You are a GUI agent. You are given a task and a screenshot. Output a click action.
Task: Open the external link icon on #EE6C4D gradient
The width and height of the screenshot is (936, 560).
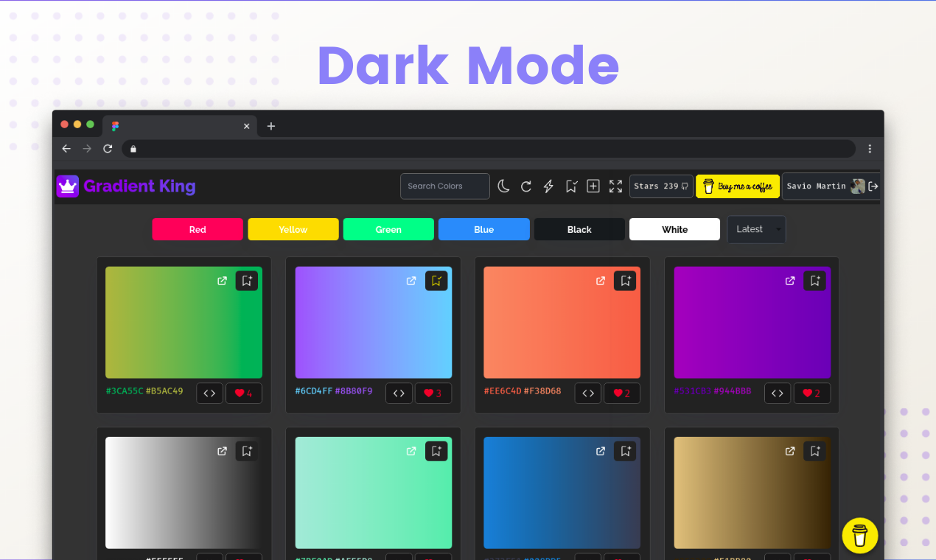pos(601,281)
